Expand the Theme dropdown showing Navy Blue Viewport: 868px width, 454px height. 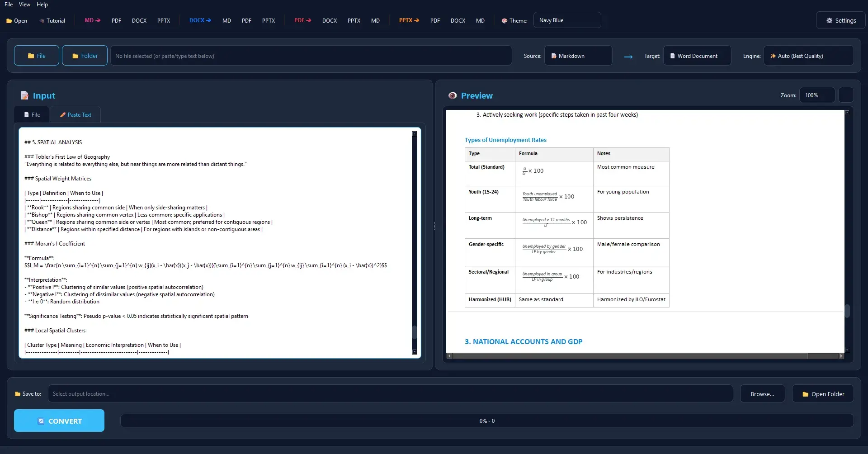coord(567,20)
